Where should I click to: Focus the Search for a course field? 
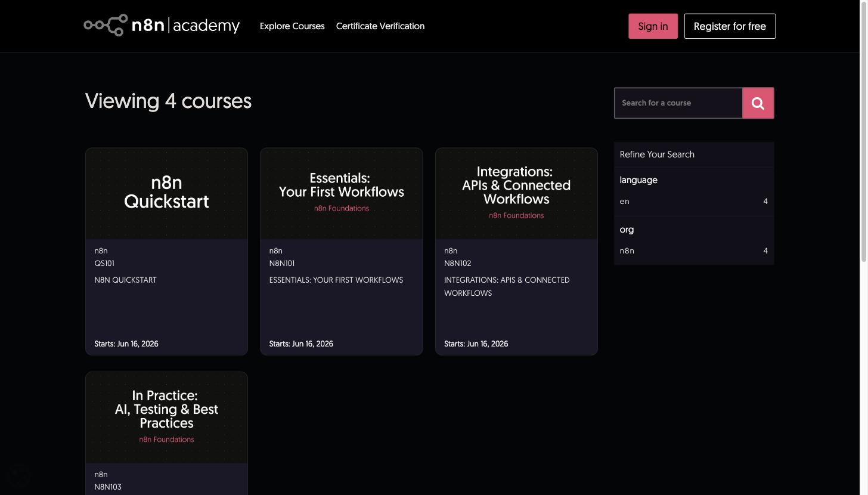pyautogui.click(x=678, y=103)
